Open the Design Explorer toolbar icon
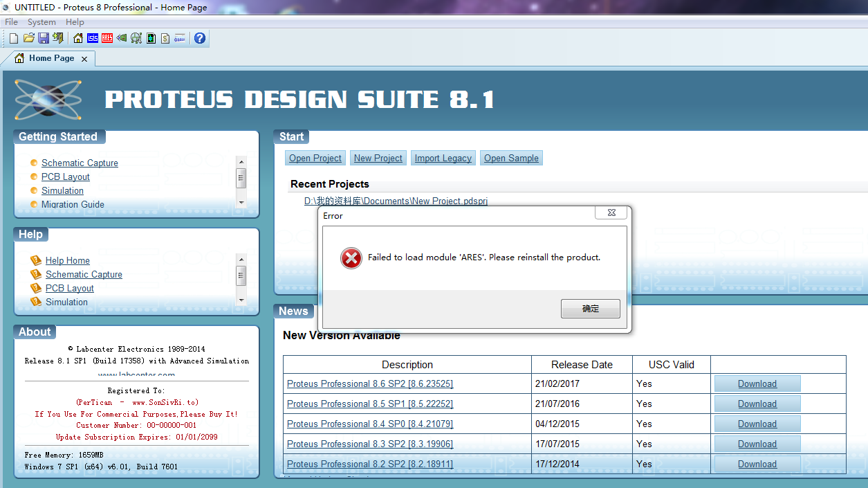The image size is (868, 488). pyautogui.click(x=151, y=38)
